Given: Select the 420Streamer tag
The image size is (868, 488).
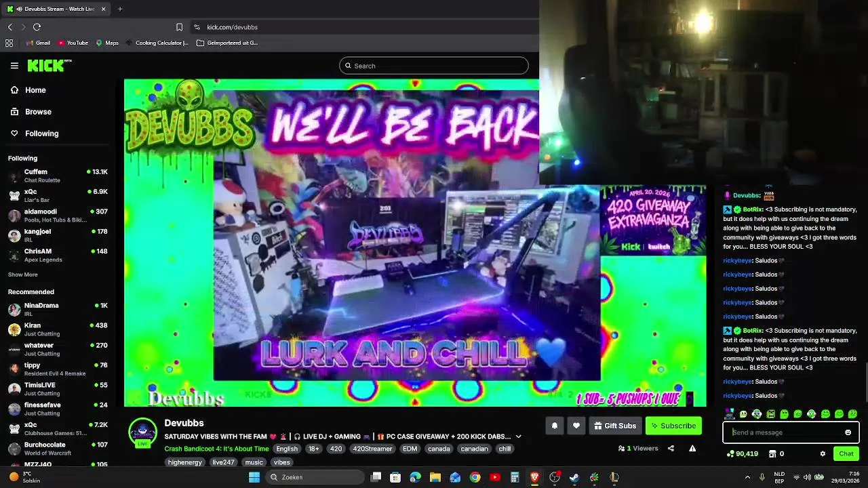Looking at the screenshot, I should 372,449.
